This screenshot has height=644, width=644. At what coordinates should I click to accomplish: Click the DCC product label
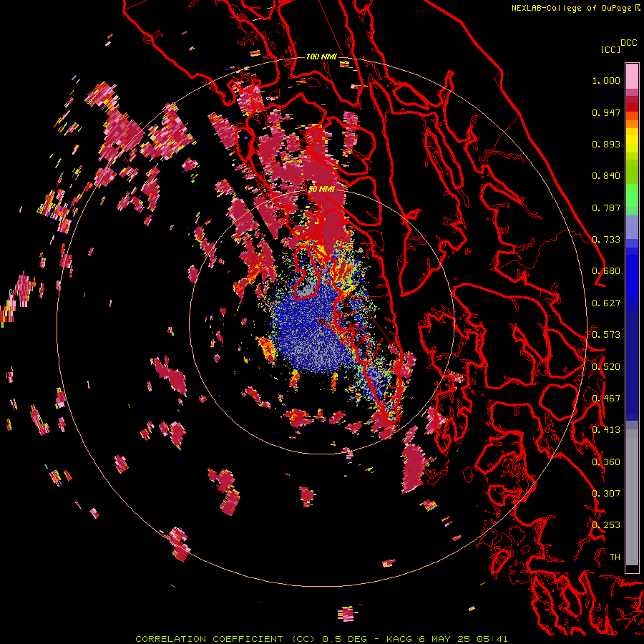[629, 43]
